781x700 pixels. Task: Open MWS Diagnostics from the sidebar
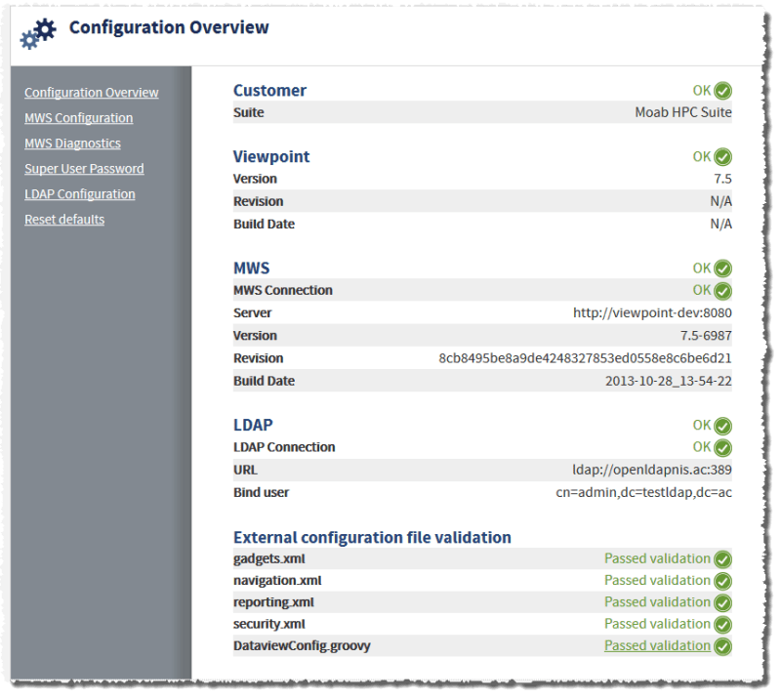[72, 144]
